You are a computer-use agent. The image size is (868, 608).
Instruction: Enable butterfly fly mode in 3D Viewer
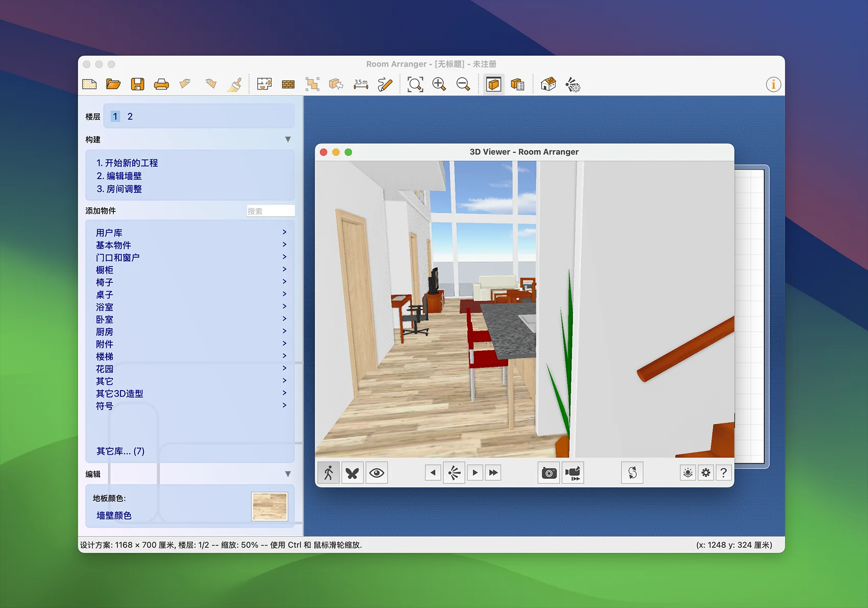[352, 473]
